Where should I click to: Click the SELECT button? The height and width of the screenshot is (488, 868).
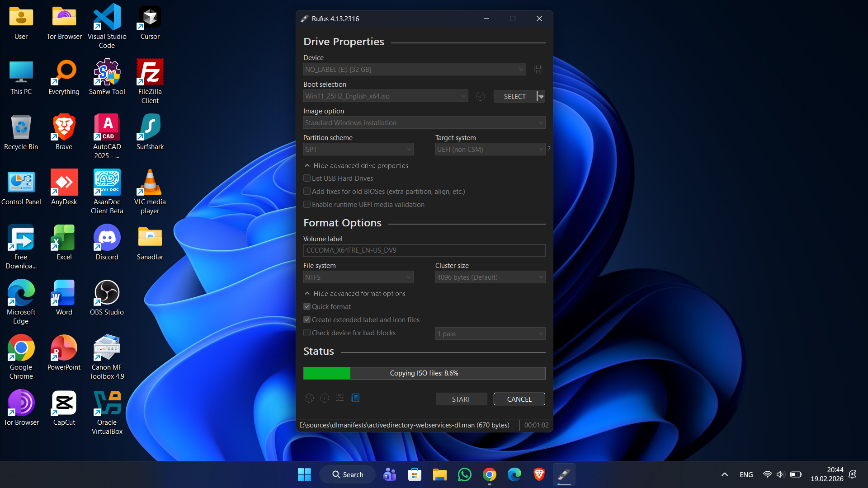coord(514,96)
